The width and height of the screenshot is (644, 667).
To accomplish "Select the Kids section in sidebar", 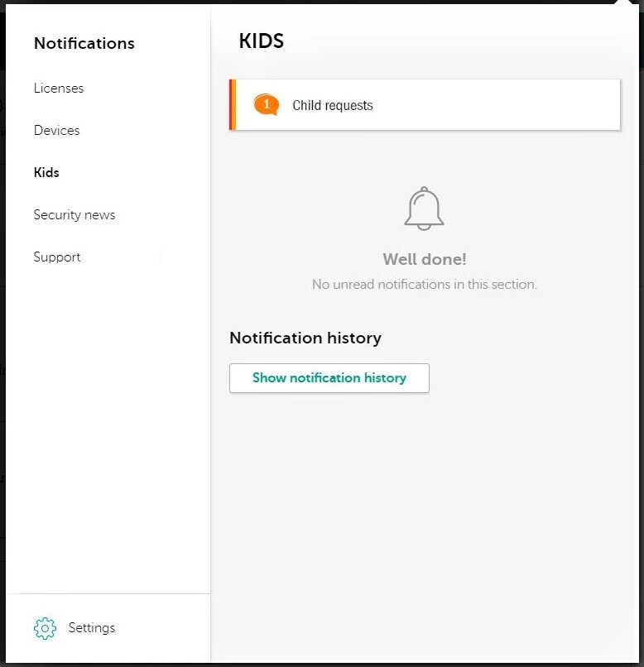I will [46, 173].
